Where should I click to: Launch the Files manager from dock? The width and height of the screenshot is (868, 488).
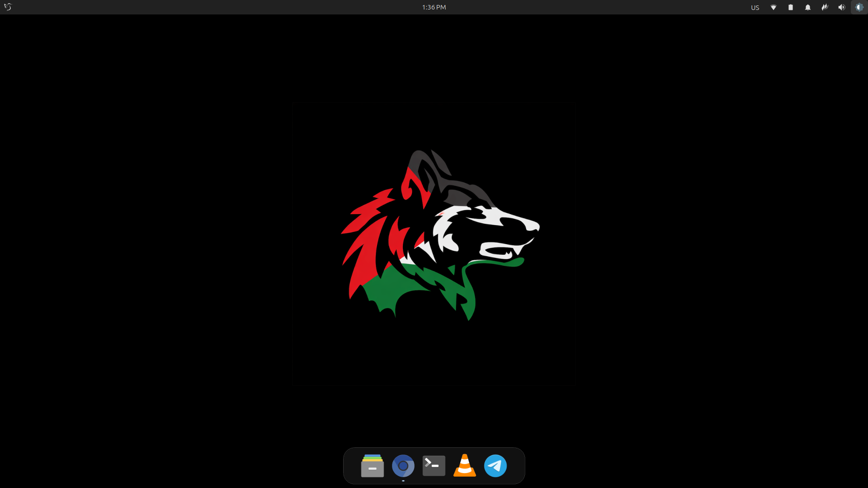pyautogui.click(x=372, y=466)
